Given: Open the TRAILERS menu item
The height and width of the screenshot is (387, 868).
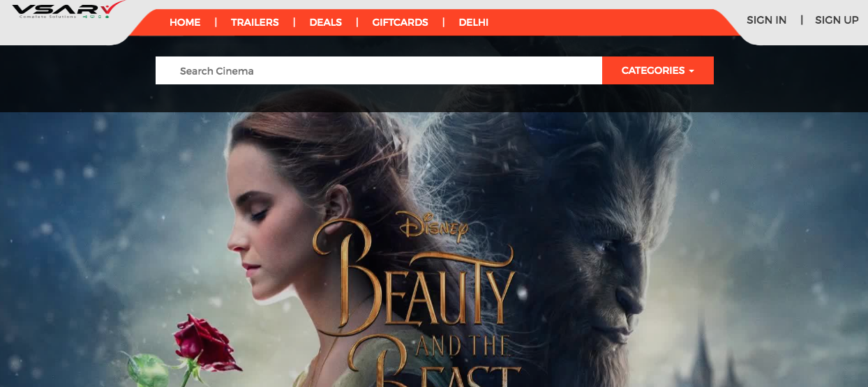Looking at the screenshot, I should (255, 22).
